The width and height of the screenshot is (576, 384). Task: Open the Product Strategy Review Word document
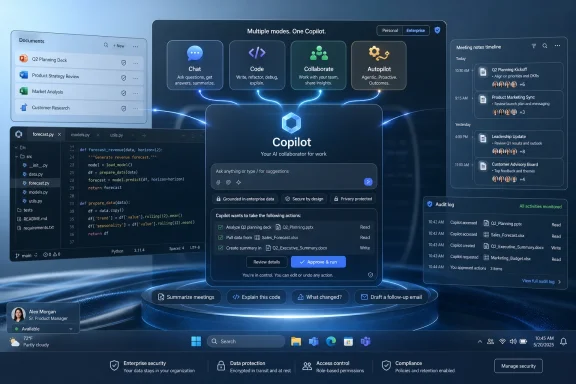tap(79, 76)
